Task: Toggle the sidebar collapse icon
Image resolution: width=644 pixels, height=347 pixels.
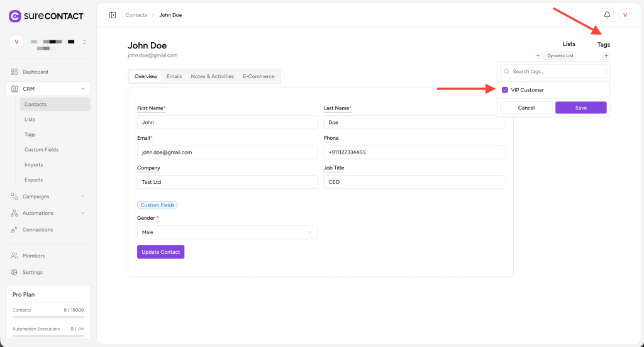Action: [x=113, y=15]
